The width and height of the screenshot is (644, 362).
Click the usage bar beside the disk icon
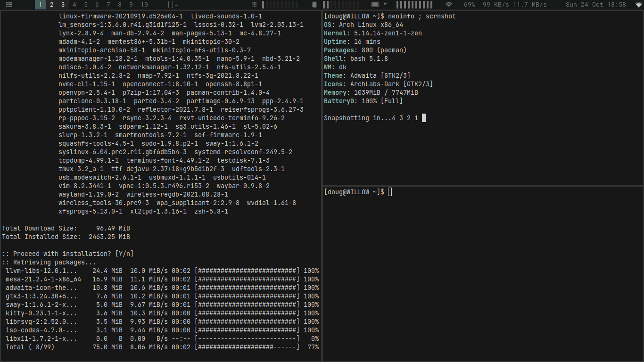280,5
